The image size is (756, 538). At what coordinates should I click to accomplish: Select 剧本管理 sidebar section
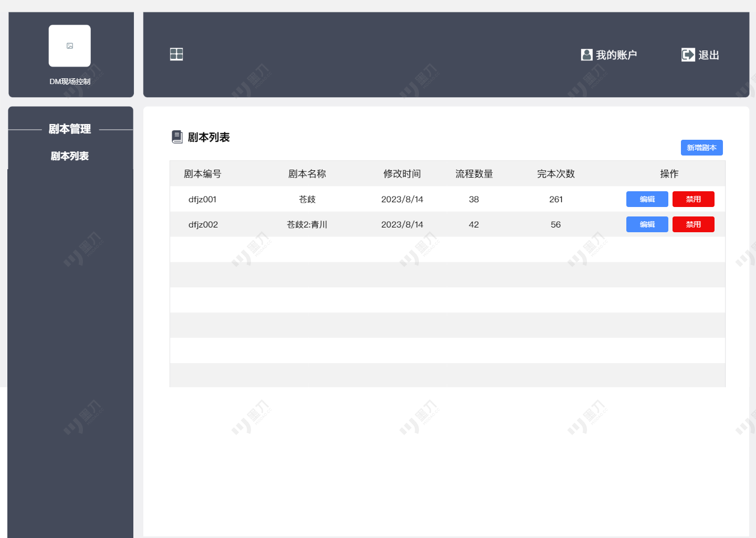(x=70, y=129)
